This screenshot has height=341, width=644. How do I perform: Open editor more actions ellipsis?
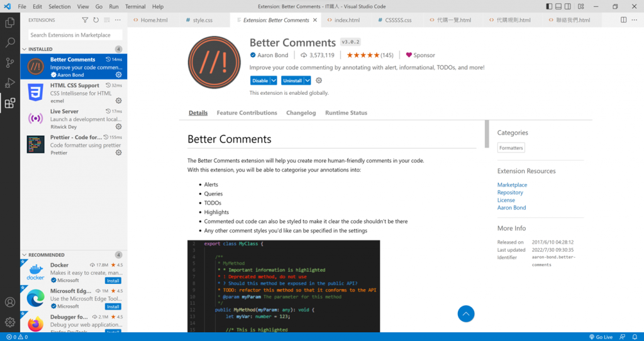pyautogui.click(x=635, y=19)
